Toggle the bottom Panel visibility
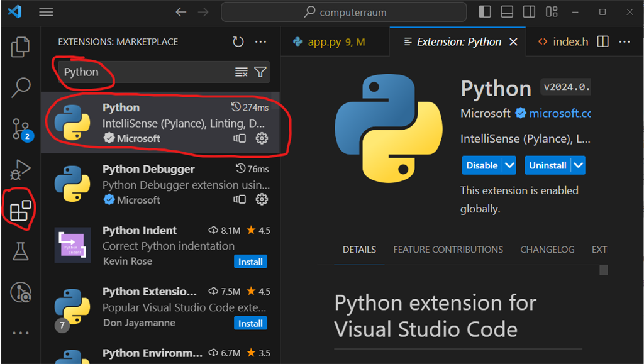Image resolution: width=644 pixels, height=364 pixels. click(x=508, y=11)
